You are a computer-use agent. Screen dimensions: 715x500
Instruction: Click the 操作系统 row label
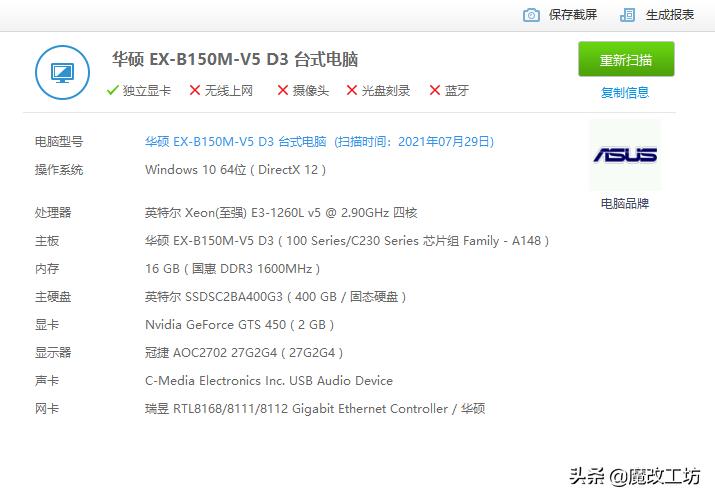(x=59, y=170)
